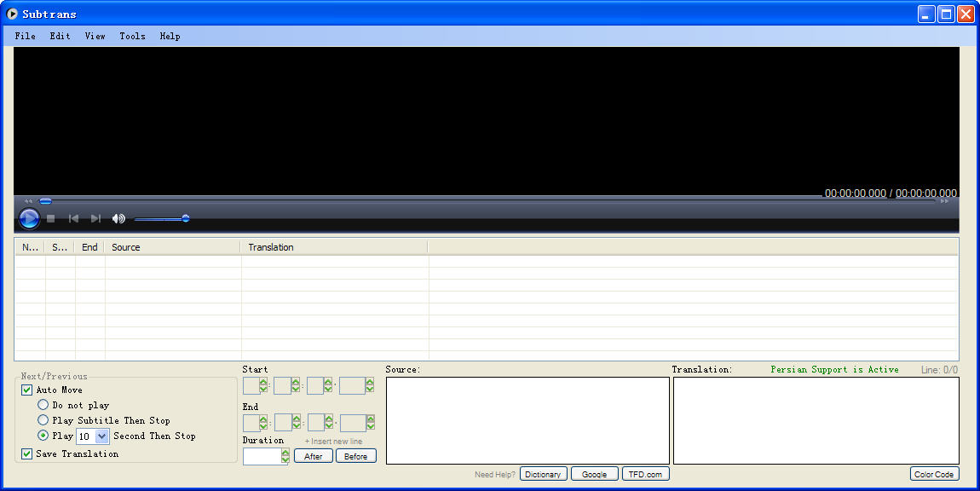Click the Line: 0/0 counter
Screen dimensions: 980x491
[x=939, y=370]
